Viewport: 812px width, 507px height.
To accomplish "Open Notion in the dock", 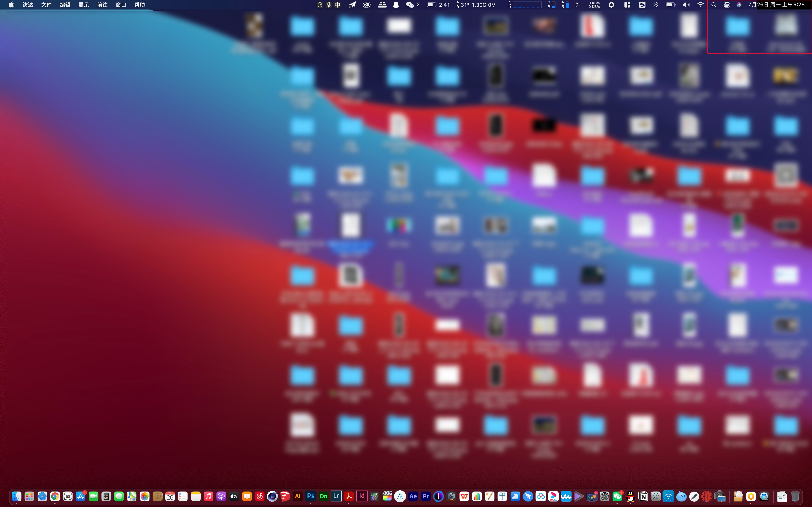I will [643, 496].
